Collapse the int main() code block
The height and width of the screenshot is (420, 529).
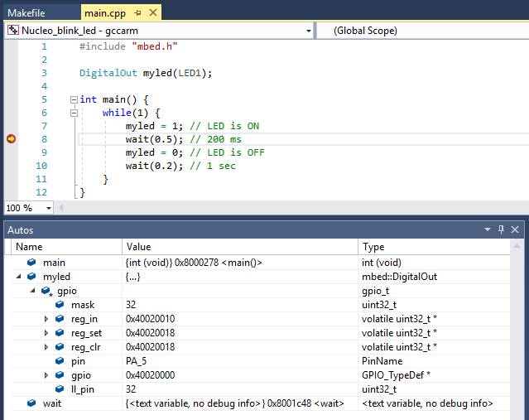pos(74,99)
